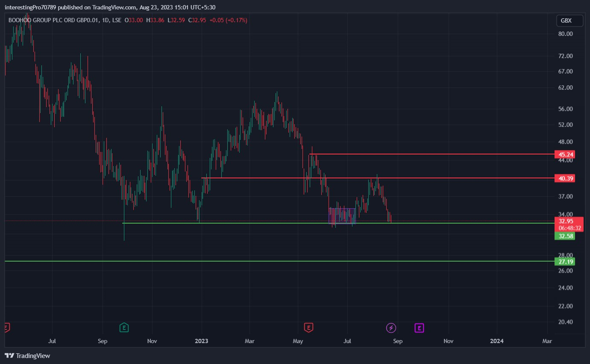Viewport: 590px width, 364px height.
Task: Click the 80.00 price axis label
Action: [x=565, y=34]
